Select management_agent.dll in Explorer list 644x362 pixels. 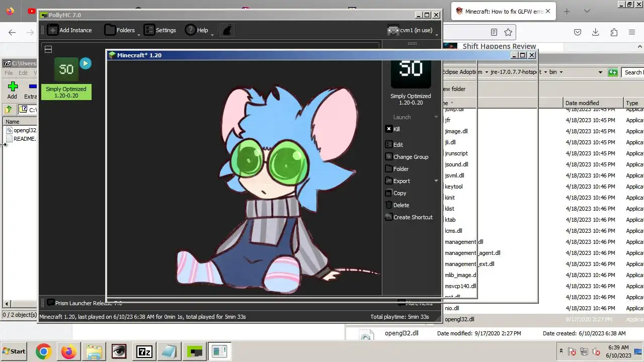coord(472,253)
